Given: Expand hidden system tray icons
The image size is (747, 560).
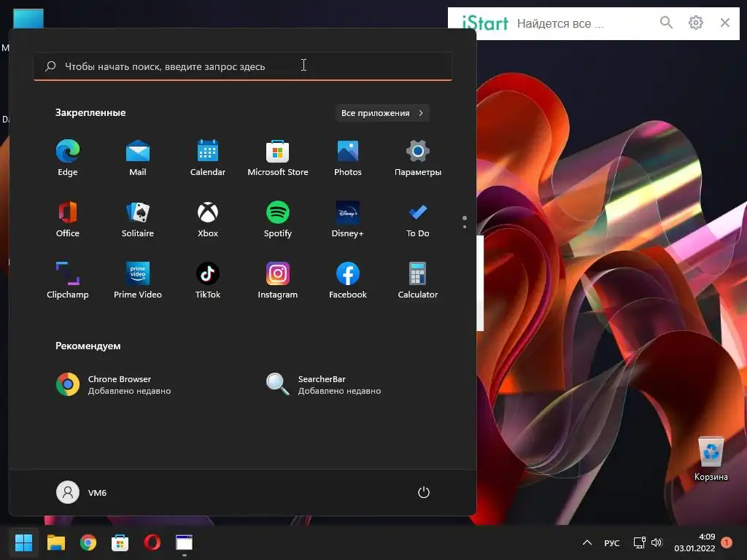Looking at the screenshot, I should tap(587, 542).
